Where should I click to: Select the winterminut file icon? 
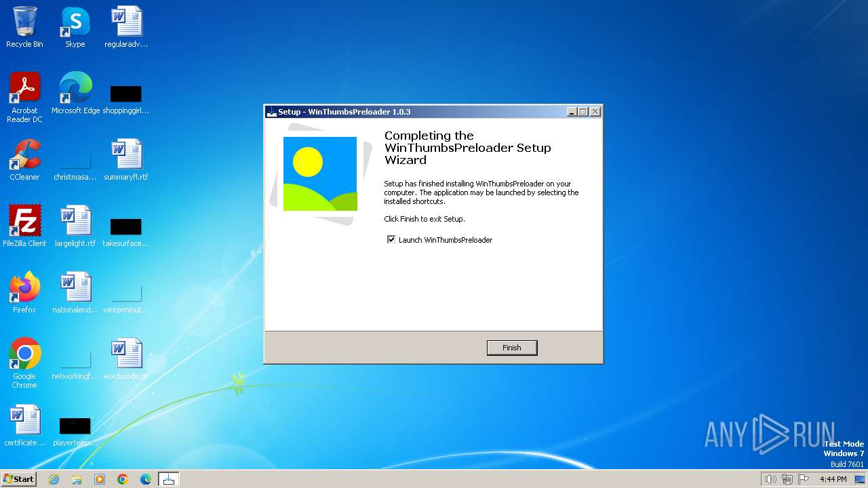[126, 298]
